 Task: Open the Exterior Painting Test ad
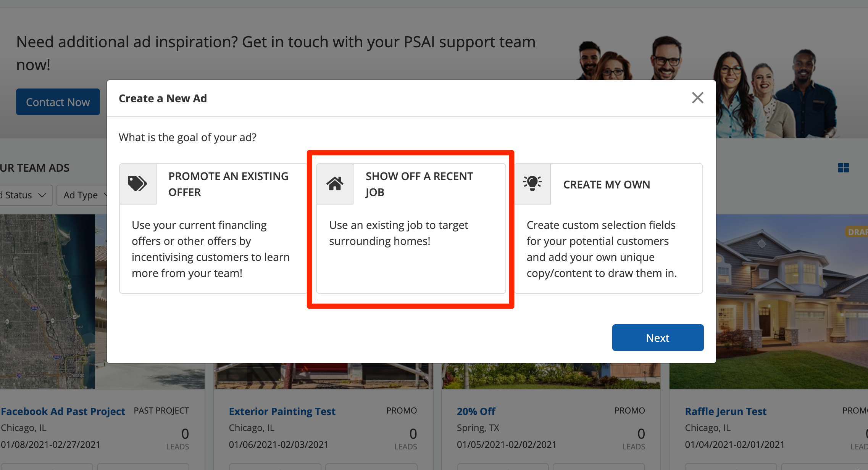(282, 412)
